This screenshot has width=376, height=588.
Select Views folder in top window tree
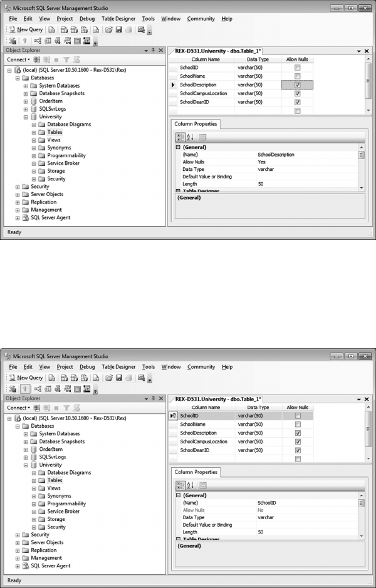coord(54,140)
